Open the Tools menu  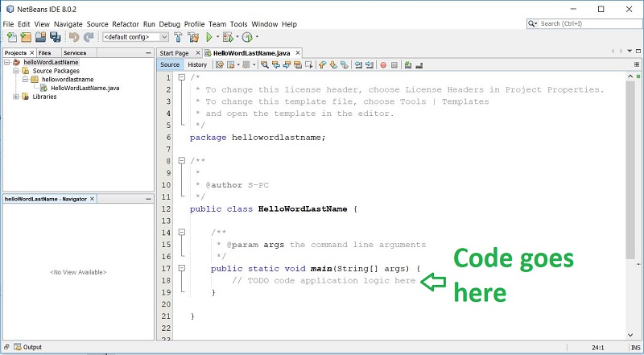[x=238, y=24]
